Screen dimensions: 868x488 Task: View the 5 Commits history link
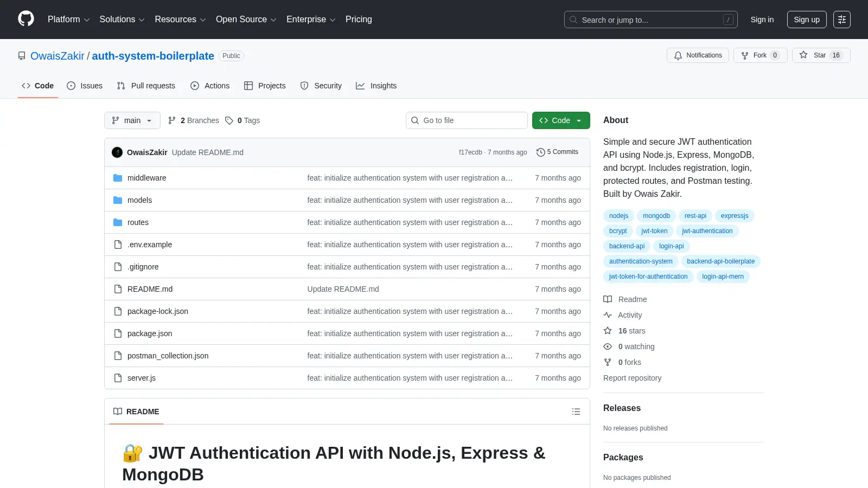pyautogui.click(x=557, y=152)
